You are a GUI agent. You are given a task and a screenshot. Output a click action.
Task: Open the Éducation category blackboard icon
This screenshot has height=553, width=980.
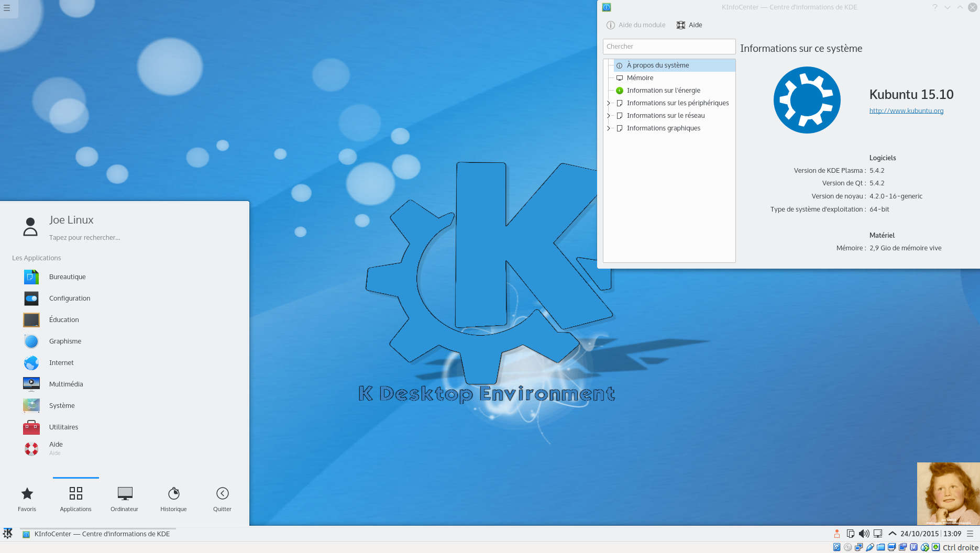click(31, 320)
